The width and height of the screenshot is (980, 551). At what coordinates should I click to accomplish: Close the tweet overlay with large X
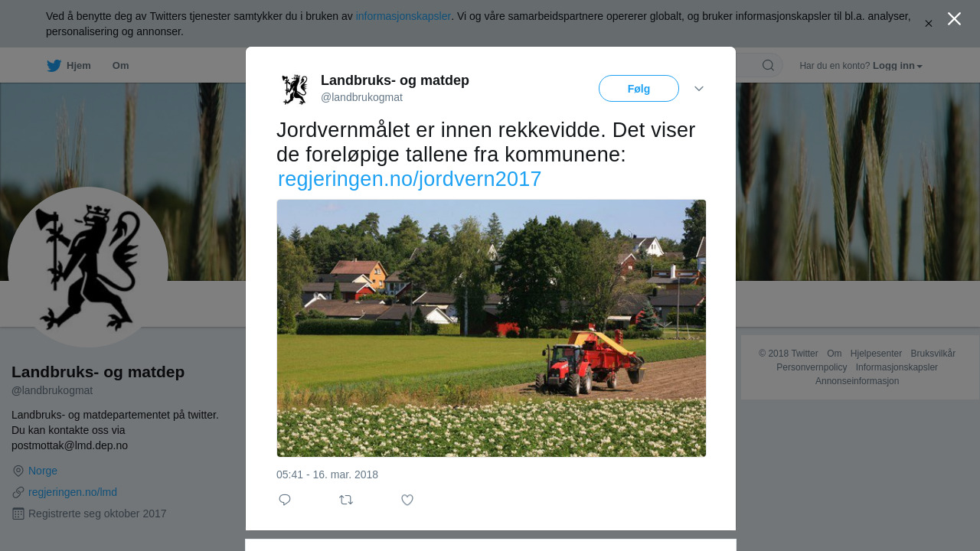[x=954, y=18]
